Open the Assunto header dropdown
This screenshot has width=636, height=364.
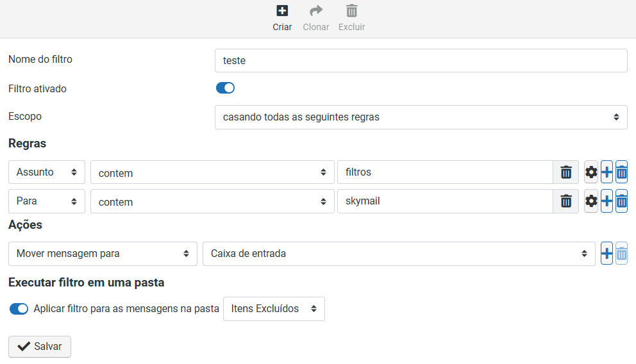point(47,172)
